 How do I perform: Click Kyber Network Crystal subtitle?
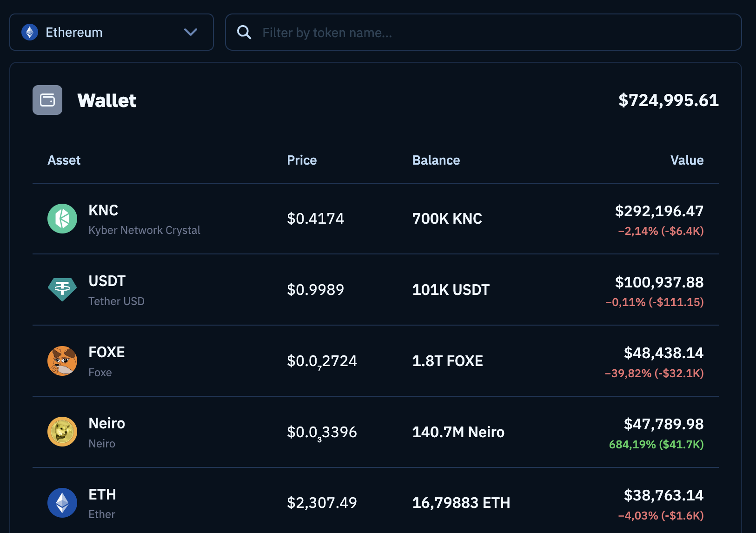144,230
